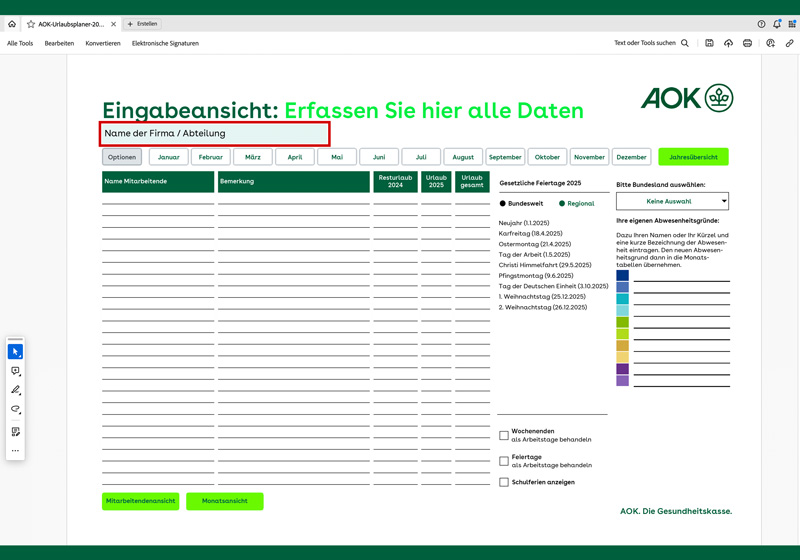
Task: Open more tools ellipsis in side toolbar
Action: tap(15, 451)
